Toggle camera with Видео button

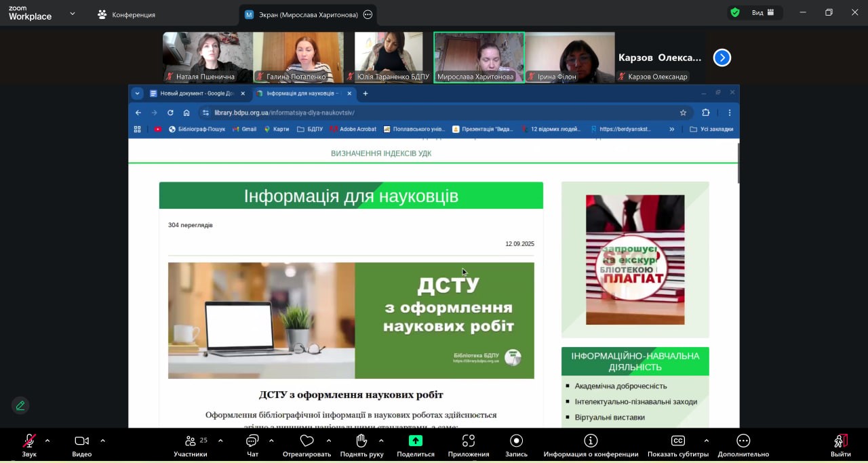[81, 444]
